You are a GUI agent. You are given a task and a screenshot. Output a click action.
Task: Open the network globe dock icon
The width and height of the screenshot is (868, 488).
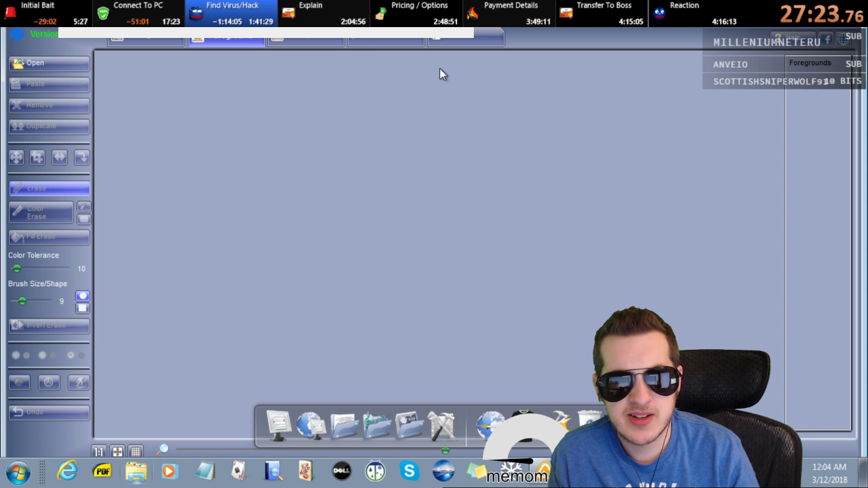pyautogui.click(x=311, y=426)
